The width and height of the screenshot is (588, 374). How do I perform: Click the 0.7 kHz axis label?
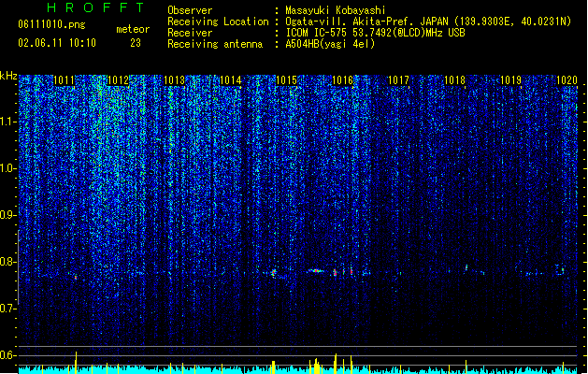pyautogui.click(x=7, y=309)
